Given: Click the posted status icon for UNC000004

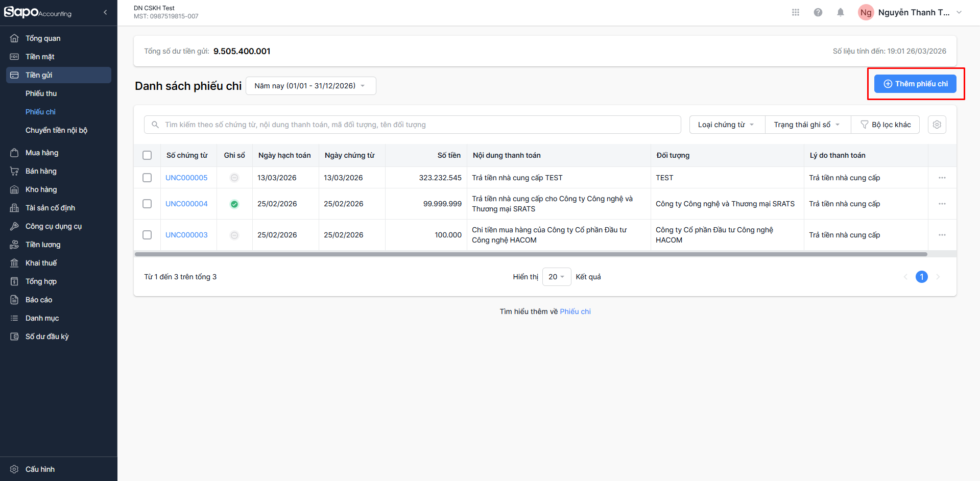Looking at the screenshot, I should point(234,204).
